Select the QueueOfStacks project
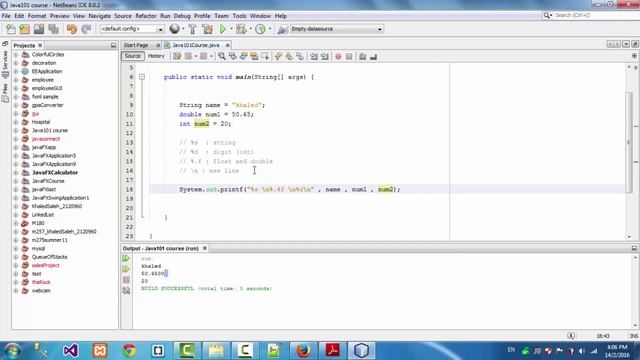This screenshot has height=360, width=640. pos(49,257)
